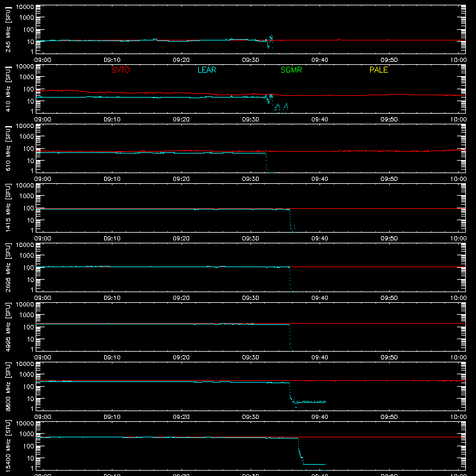Screen dimensions: 476x476
Task: Click 09:30 tick label under 245 MHz plot
Action: click(250, 60)
